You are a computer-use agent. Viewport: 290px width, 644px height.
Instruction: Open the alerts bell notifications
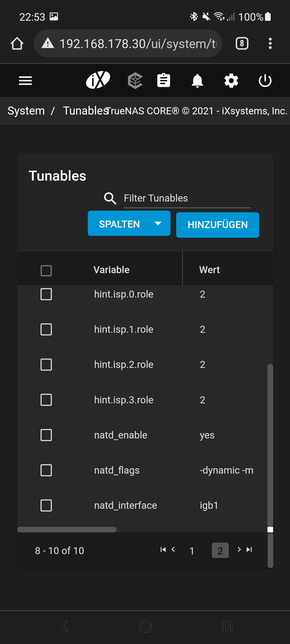197,80
